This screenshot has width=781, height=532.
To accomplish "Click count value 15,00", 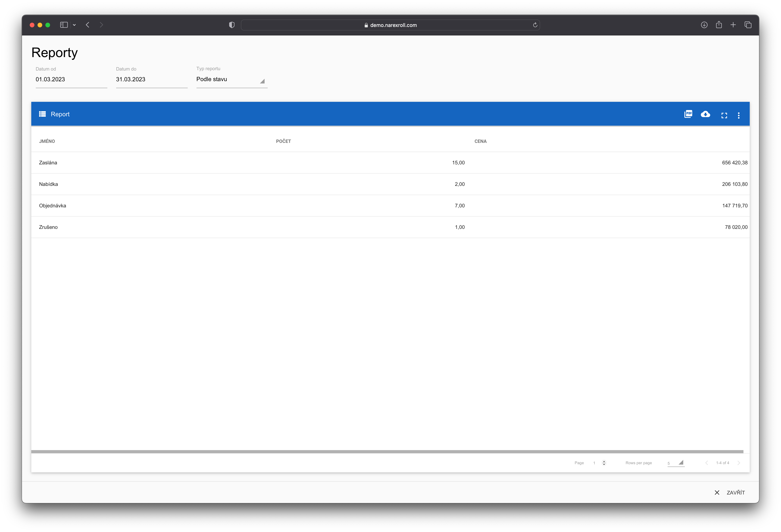I will click(x=458, y=163).
